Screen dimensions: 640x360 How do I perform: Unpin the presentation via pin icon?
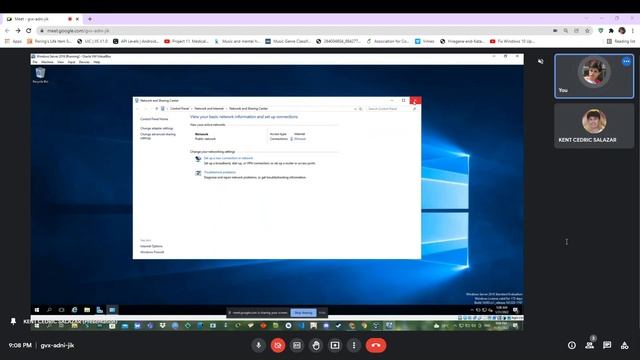click(x=13, y=321)
